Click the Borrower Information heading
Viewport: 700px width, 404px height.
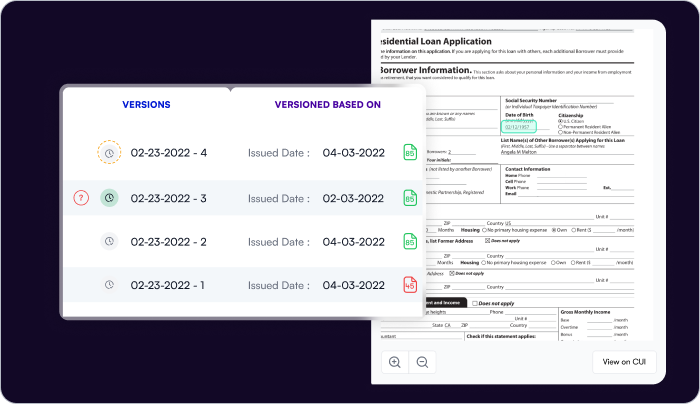tap(425, 70)
